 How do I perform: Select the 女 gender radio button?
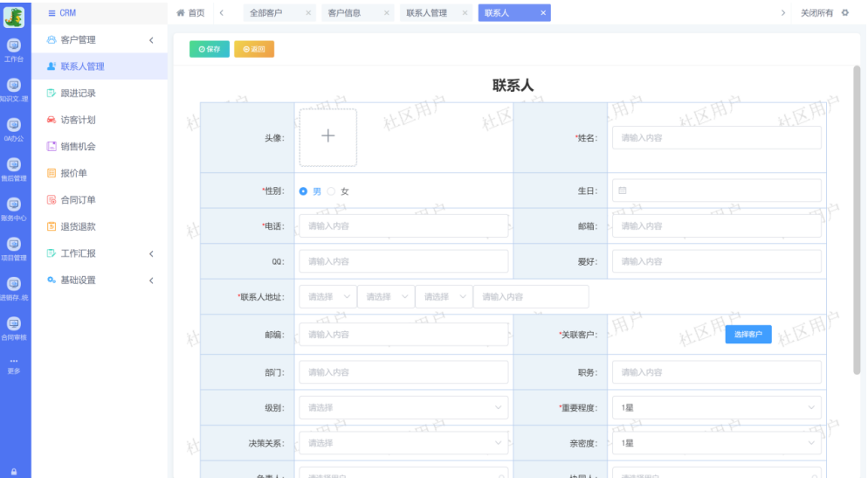(x=332, y=191)
